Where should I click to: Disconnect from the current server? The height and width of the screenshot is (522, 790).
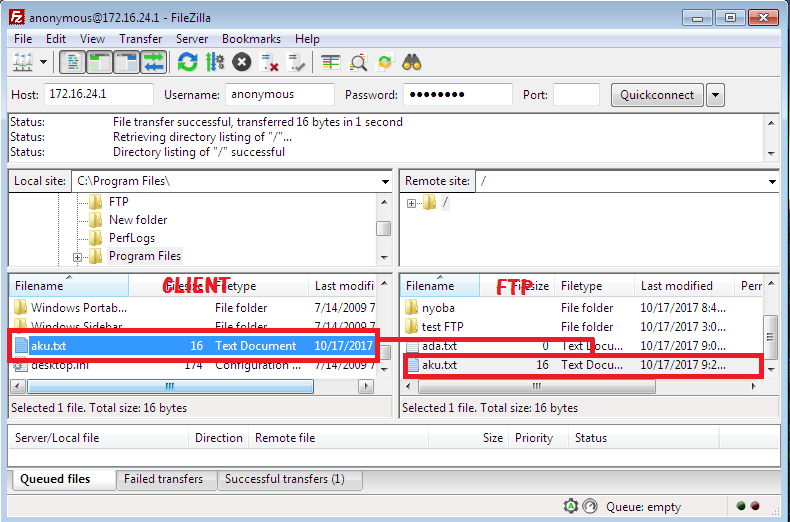269,62
